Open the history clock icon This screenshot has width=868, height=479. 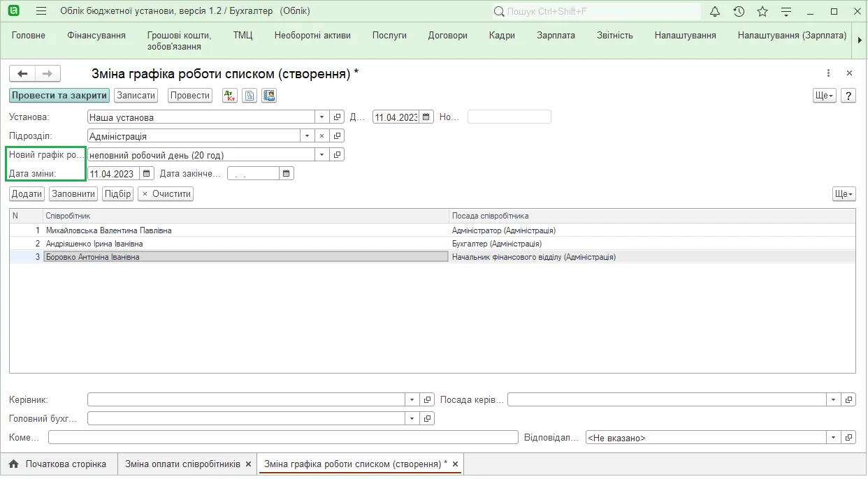(x=739, y=11)
